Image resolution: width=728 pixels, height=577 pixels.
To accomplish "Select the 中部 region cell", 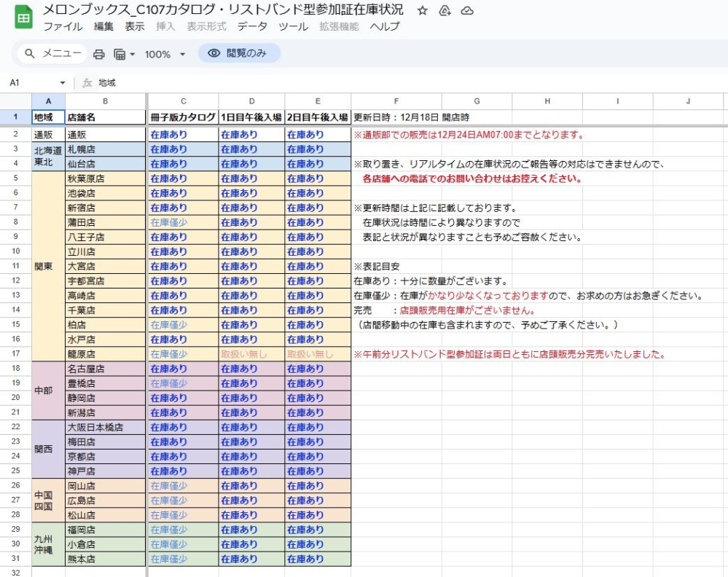I will [x=48, y=390].
